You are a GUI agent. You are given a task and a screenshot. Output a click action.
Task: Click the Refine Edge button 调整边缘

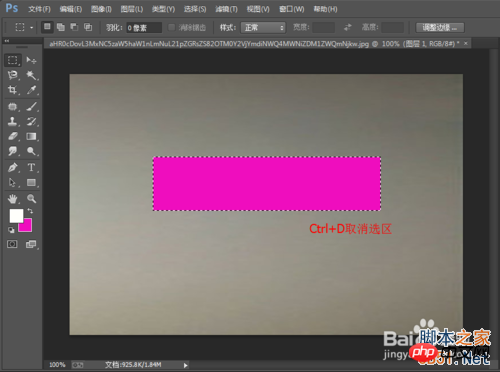click(x=440, y=27)
